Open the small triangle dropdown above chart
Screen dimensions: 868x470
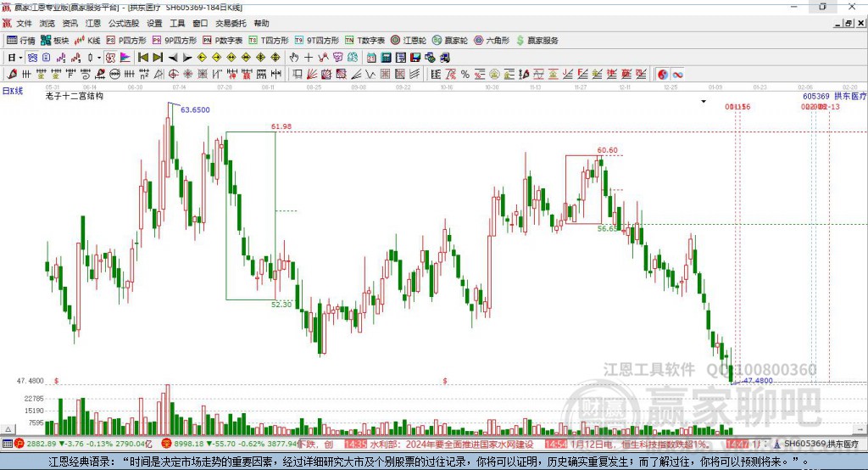point(704,102)
